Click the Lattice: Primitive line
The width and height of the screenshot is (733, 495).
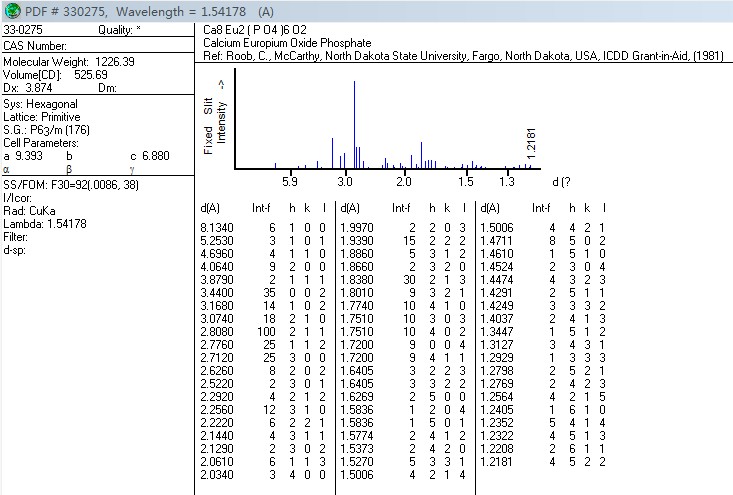coord(42,117)
